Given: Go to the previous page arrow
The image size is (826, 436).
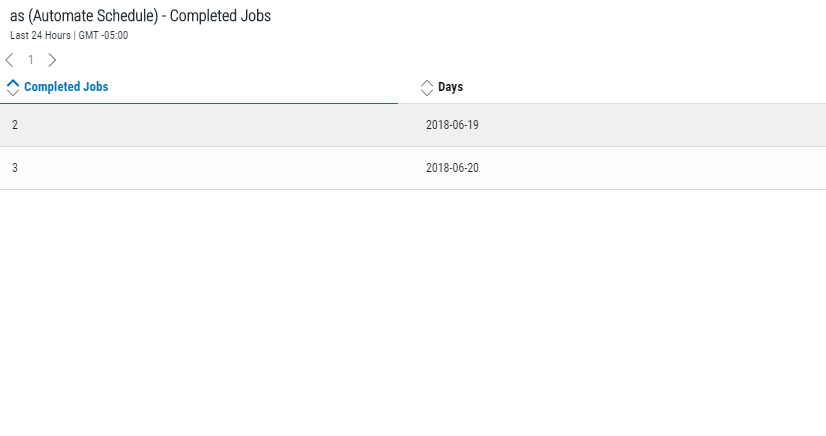Looking at the screenshot, I should coord(10,60).
